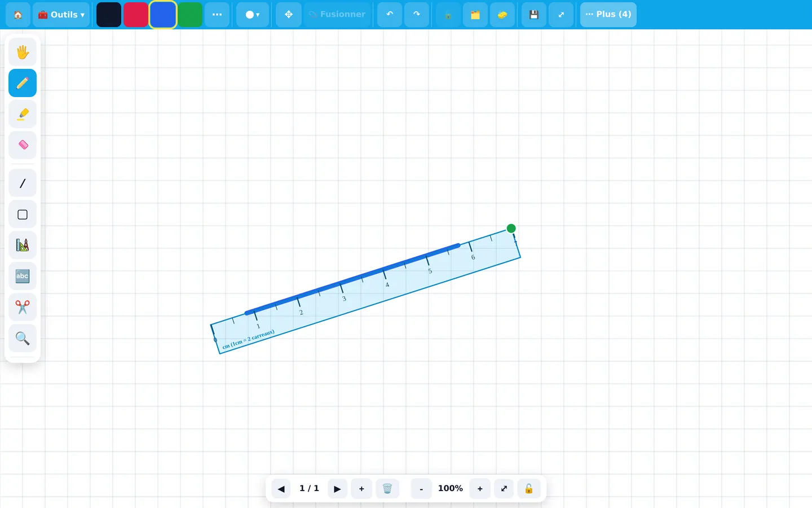Image resolution: width=812 pixels, height=508 pixels.
Task: Go to the previous page
Action: [281, 489]
